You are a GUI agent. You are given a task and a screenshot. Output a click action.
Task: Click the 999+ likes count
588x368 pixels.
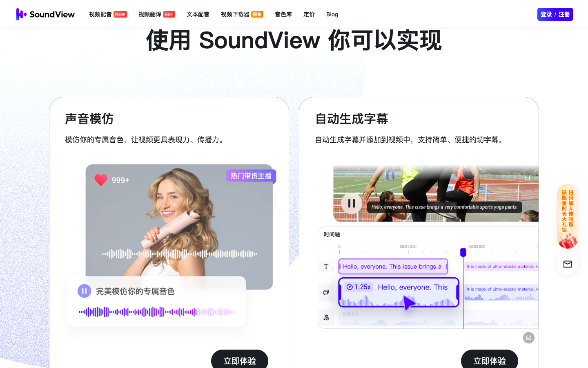click(120, 180)
